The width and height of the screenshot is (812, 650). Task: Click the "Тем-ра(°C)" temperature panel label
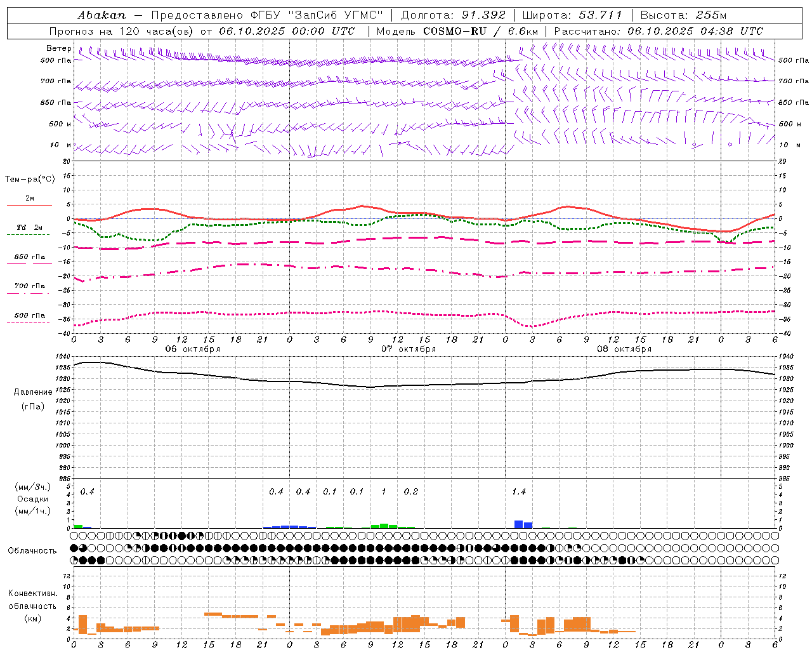(30, 180)
